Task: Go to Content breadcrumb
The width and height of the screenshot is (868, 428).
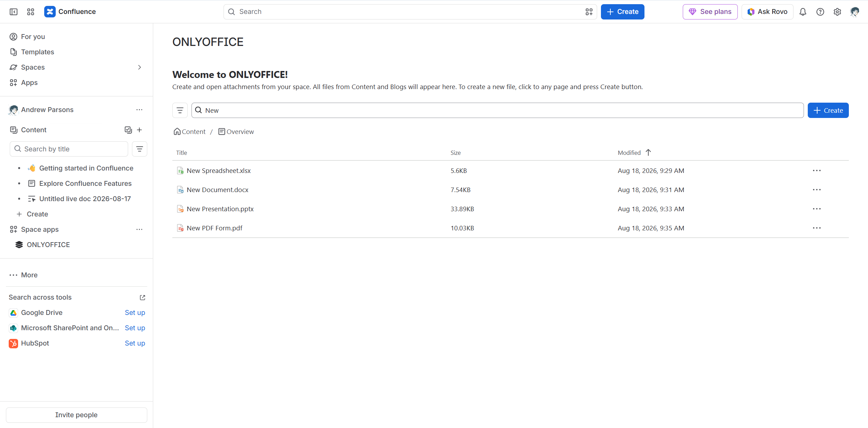Action: click(190, 132)
